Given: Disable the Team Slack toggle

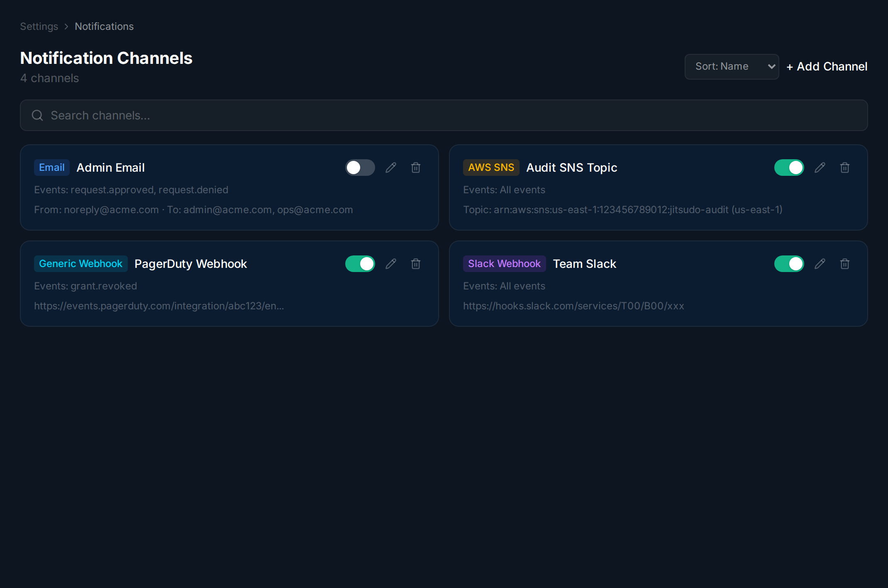Looking at the screenshot, I should [x=789, y=264].
